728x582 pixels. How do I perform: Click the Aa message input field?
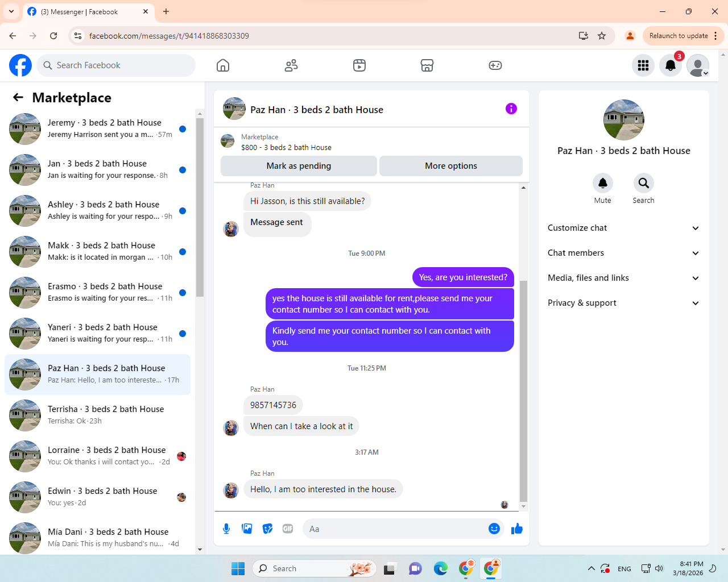pyautogui.click(x=395, y=529)
